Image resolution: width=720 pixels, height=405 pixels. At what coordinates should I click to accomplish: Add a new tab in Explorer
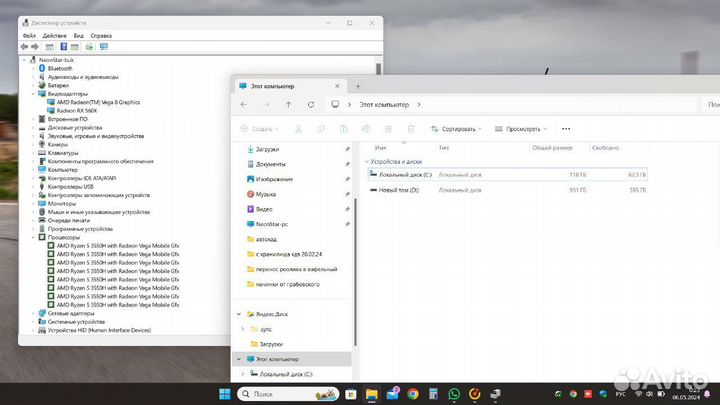[358, 86]
